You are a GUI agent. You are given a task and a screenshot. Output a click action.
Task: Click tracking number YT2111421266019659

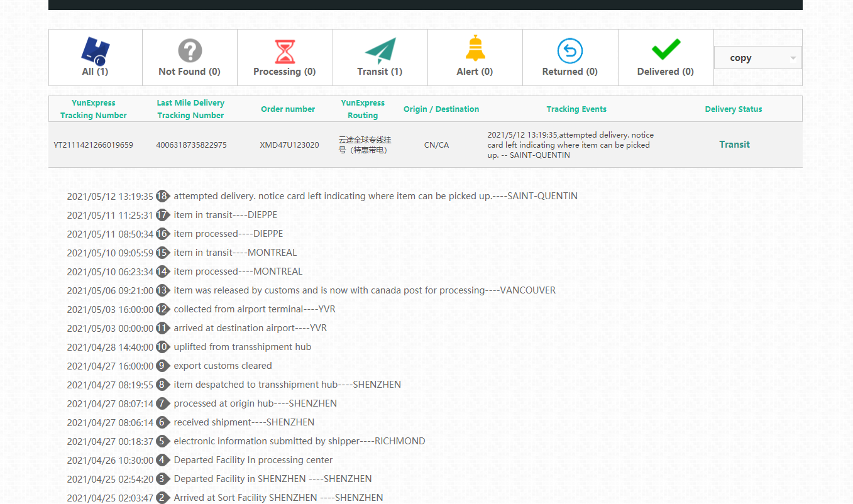94,145
